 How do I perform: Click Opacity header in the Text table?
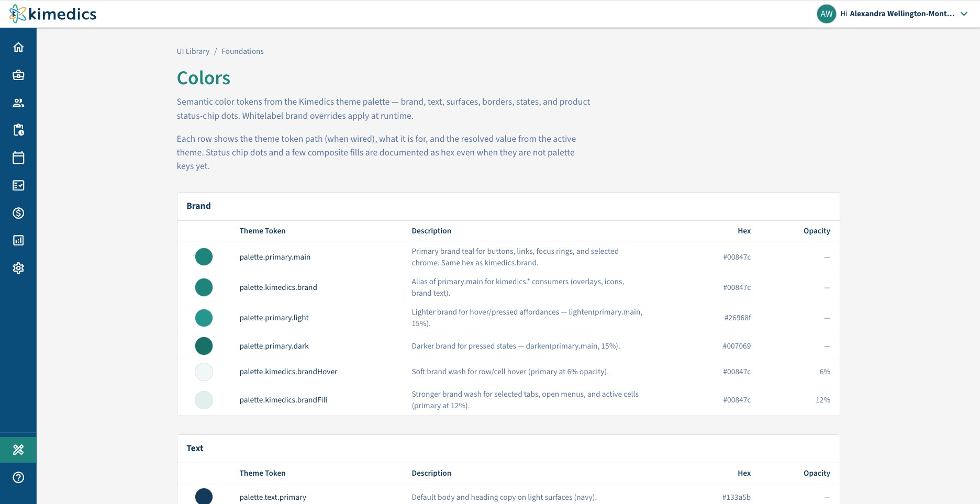pos(817,473)
